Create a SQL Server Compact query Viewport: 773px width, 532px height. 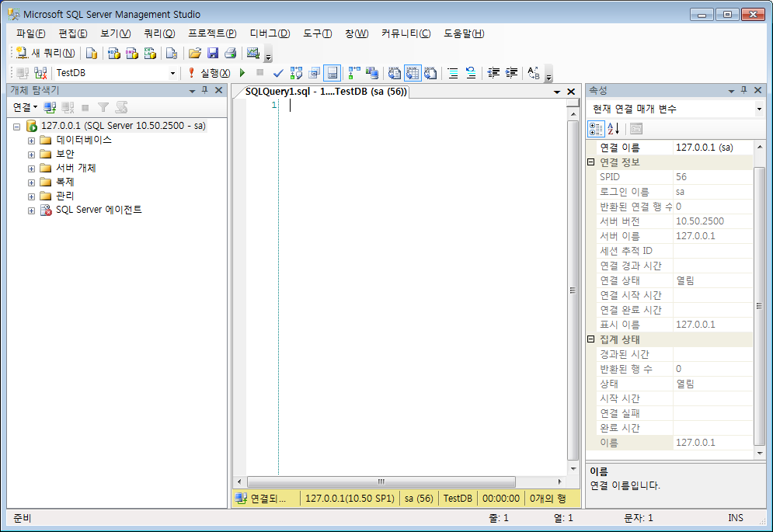(172, 54)
